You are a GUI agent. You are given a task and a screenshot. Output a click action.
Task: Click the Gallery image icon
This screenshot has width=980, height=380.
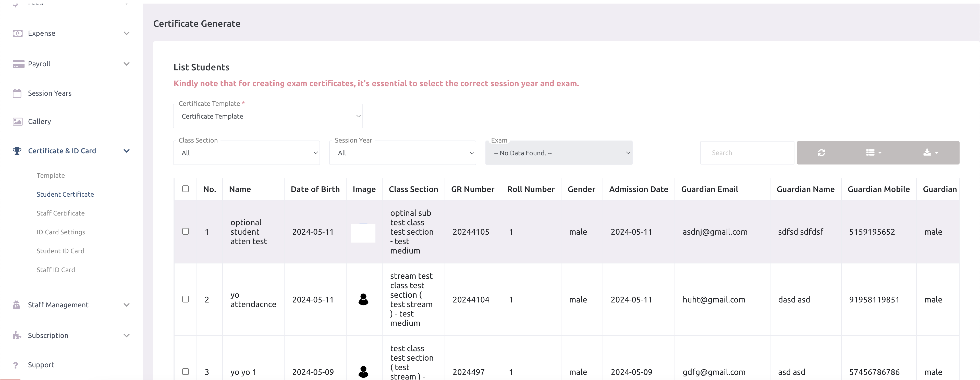(x=18, y=122)
